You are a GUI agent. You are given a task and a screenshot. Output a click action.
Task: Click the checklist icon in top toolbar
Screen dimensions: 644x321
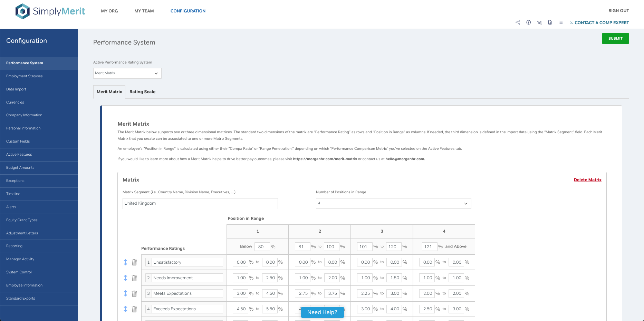(x=561, y=22)
